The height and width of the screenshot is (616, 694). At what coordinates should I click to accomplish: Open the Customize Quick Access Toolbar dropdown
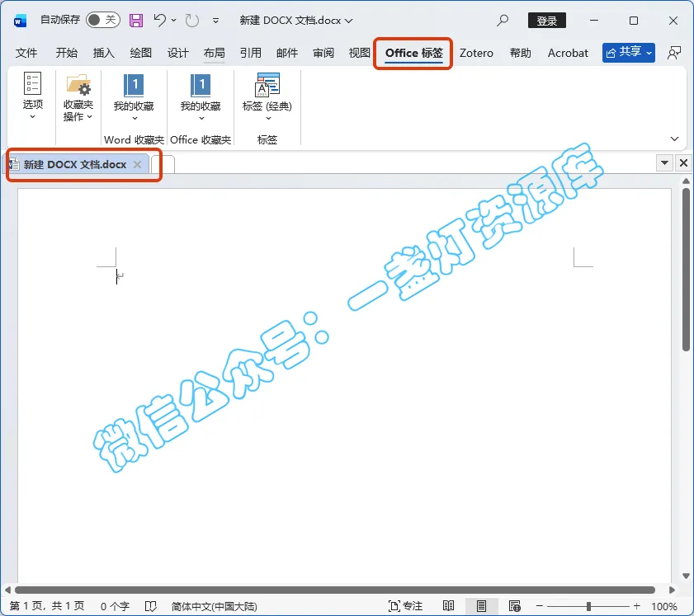click(x=215, y=21)
